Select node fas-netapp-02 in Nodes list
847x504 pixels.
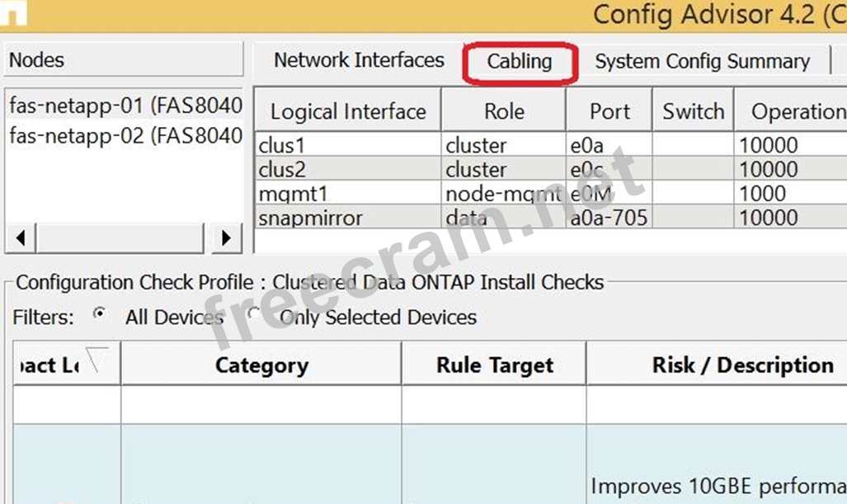coord(125,135)
